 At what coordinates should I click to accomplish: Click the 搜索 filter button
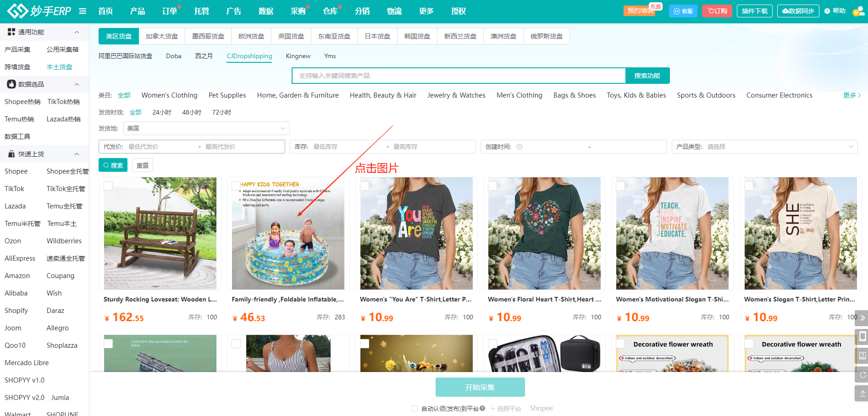113,165
